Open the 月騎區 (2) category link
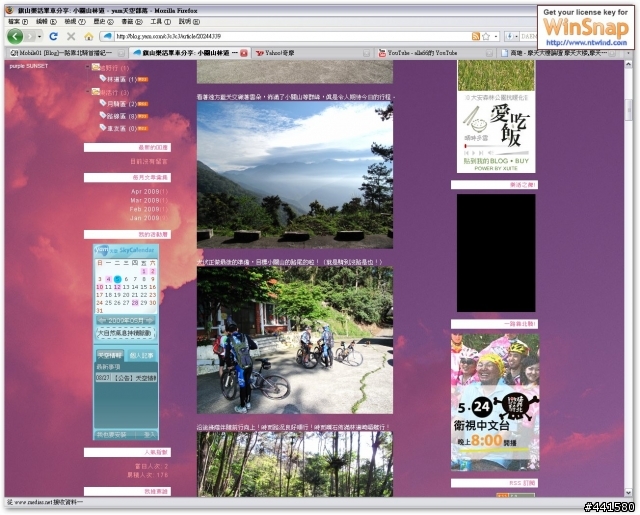This screenshot has width=640, height=515. pyautogui.click(x=122, y=104)
